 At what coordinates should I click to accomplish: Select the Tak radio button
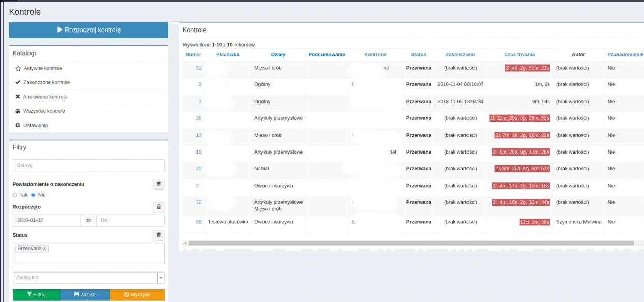click(x=15, y=195)
